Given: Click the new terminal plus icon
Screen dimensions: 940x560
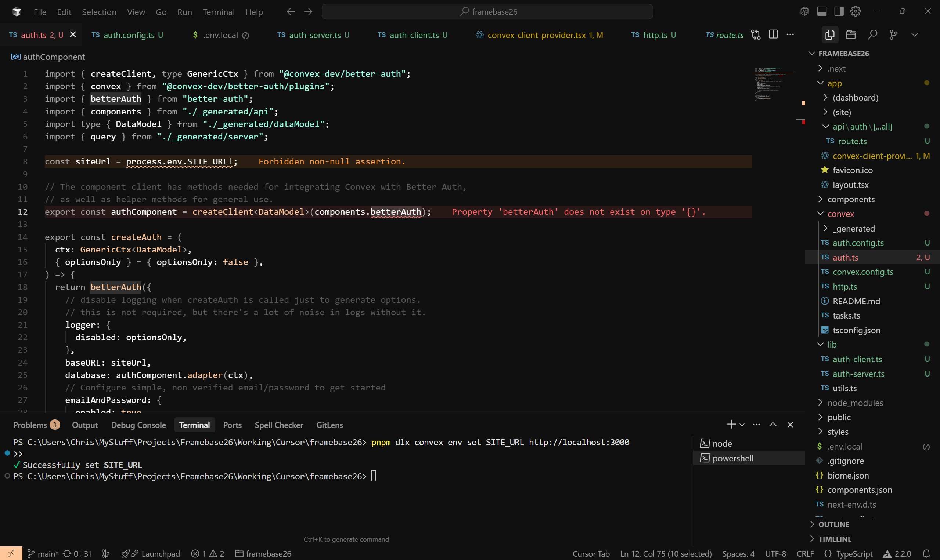Looking at the screenshot, I should pos(731,425).
